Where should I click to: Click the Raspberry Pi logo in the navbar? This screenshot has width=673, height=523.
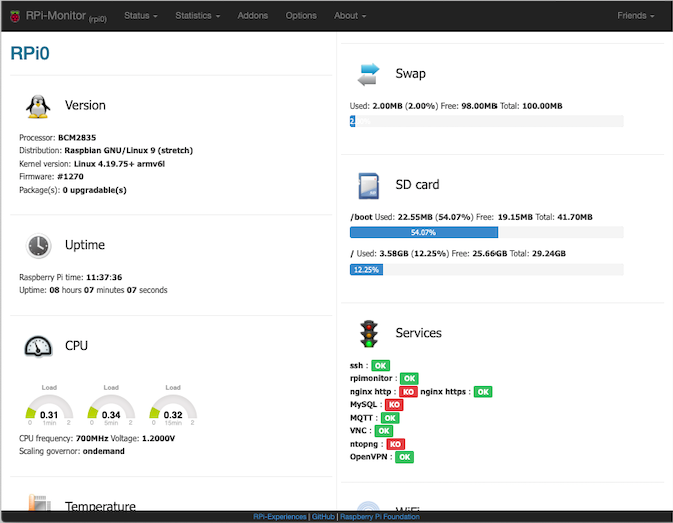pos(15,16)
